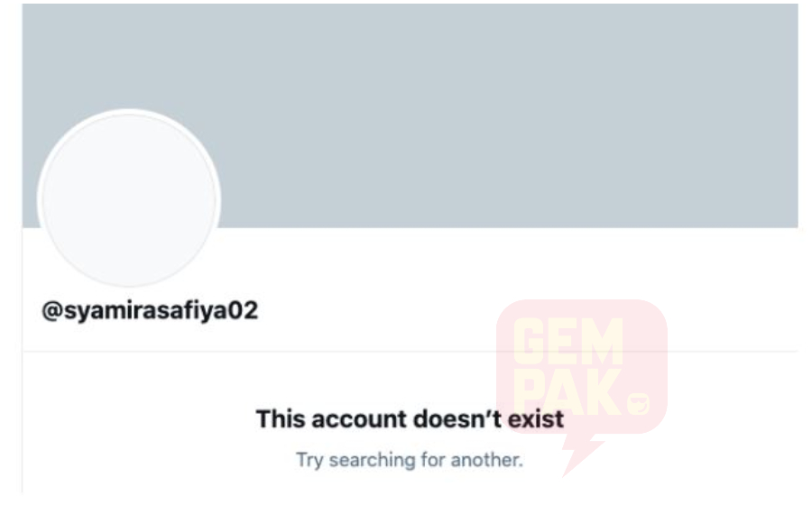812x505 pixels.
Task: Click the word "account" in the heading
Action: [x=359, y=418]
